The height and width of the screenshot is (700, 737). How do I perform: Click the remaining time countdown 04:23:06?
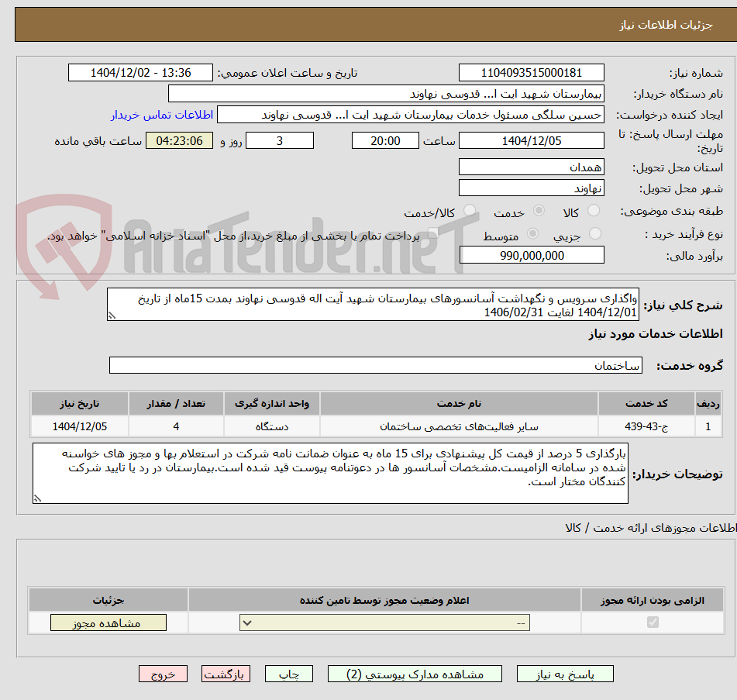coord(179,140)
